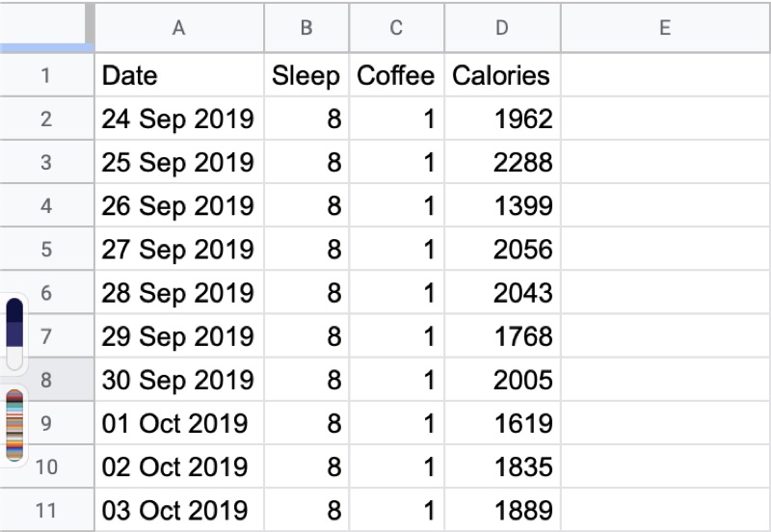
Task: Select column A header
Action: pyautogui.click(x=179, y=28)
